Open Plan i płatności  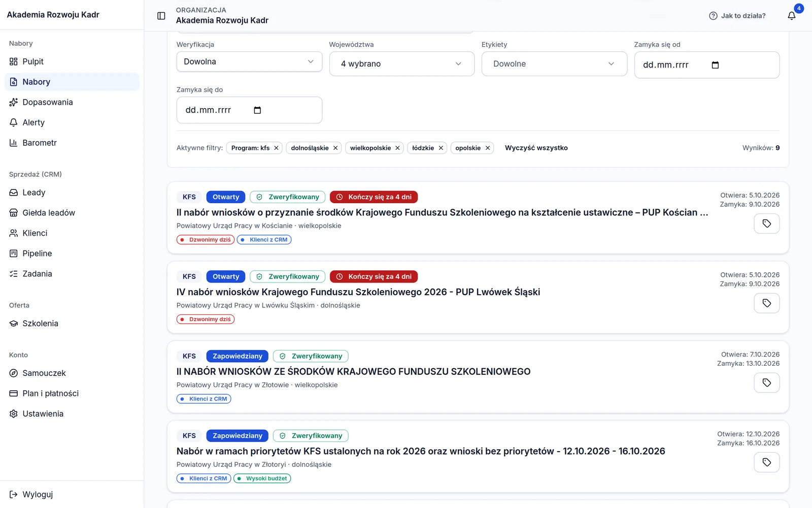pyautogui.click(x=72, y=394)
